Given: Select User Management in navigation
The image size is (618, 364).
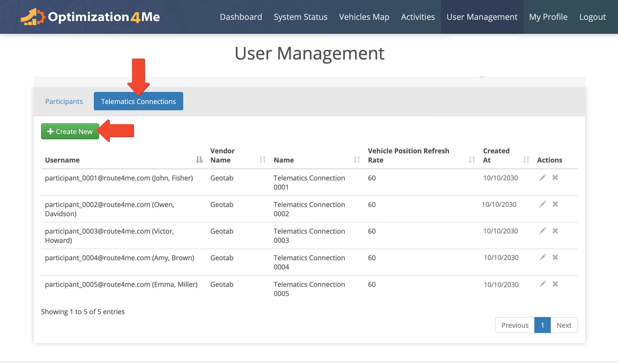Looking at the screenshot, I should click(482, 17).
